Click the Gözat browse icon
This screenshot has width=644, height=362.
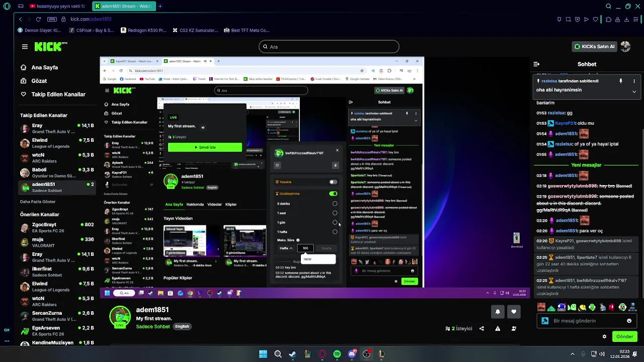pos(23,81)
